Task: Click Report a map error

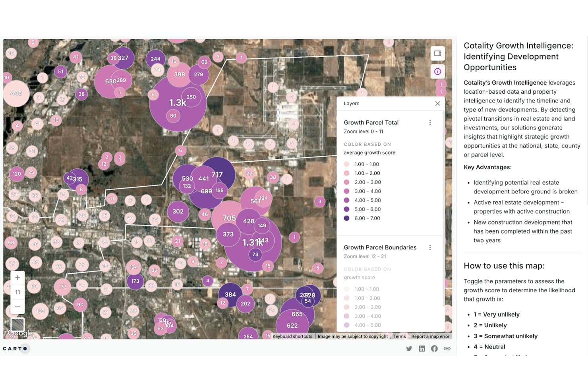Action: [x=430, y=336]
